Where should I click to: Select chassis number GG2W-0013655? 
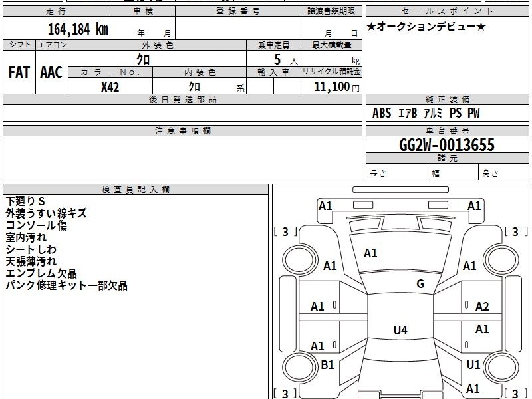(447, 145)
